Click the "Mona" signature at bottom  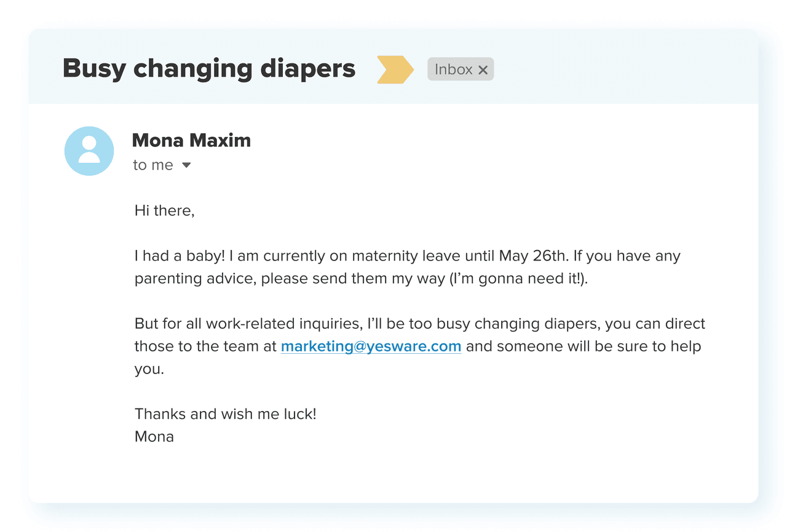(x=154, y=437)
